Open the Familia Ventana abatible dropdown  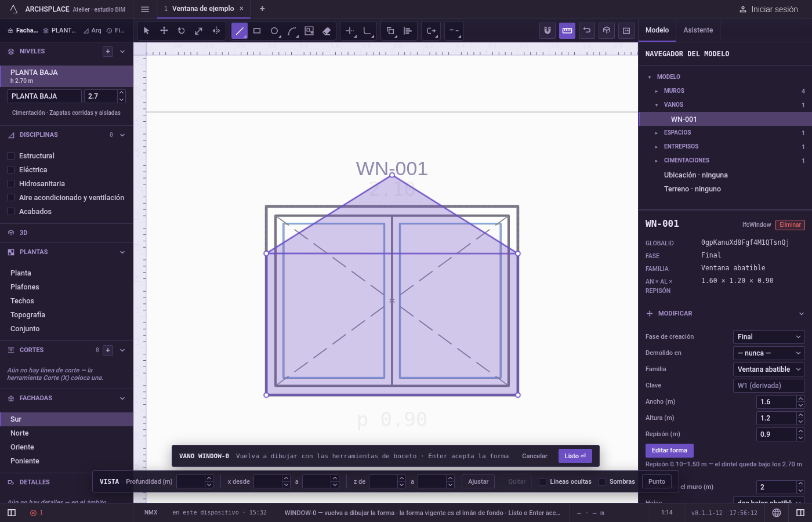(769, 369)
